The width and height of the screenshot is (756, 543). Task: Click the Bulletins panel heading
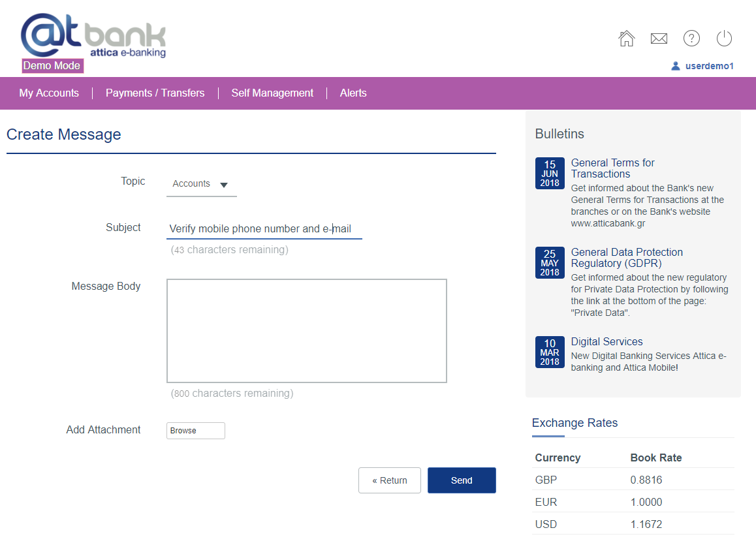[559, 134]
